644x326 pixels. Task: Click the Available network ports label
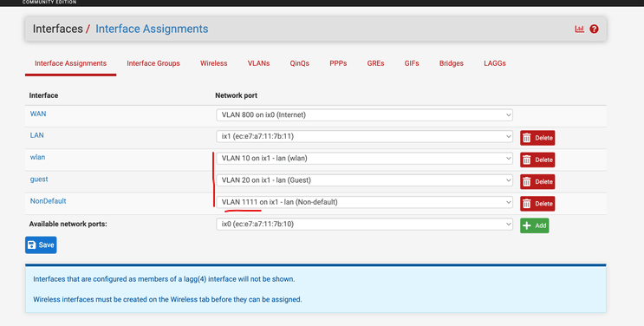point(68,224)
